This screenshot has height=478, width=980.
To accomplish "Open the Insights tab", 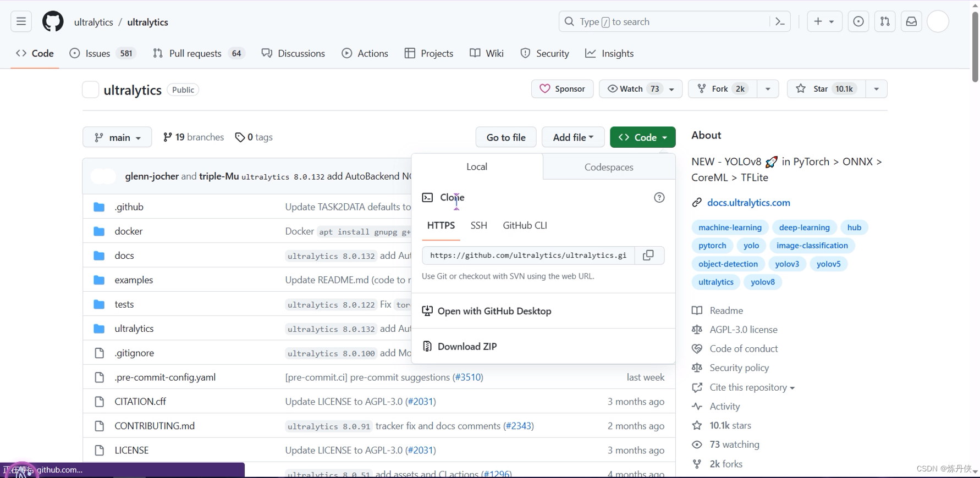I will coord(609,53).
